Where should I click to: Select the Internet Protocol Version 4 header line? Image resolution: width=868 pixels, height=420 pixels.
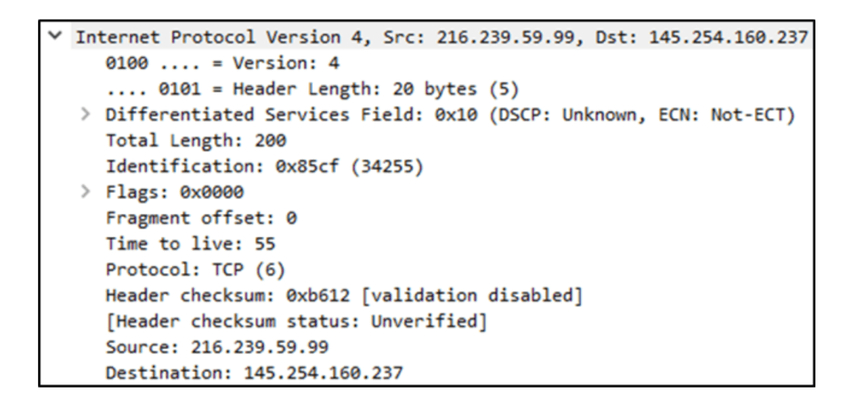(x=442, y=38)
